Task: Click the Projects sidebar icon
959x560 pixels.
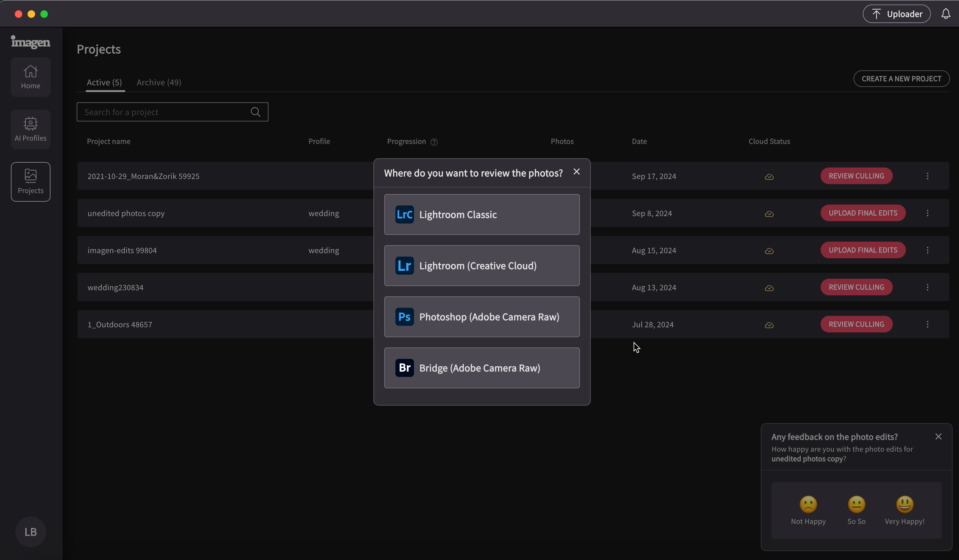Action: [30, 182]
